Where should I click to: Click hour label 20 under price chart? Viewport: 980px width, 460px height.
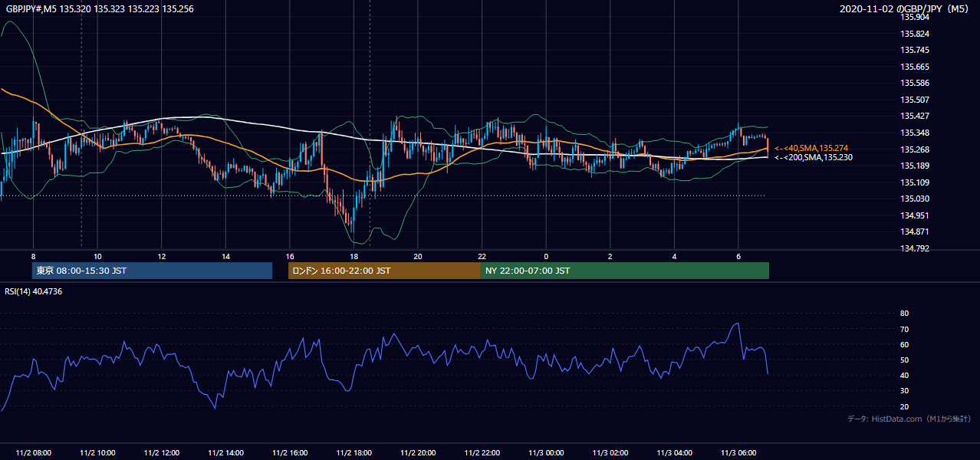point(418,256)
